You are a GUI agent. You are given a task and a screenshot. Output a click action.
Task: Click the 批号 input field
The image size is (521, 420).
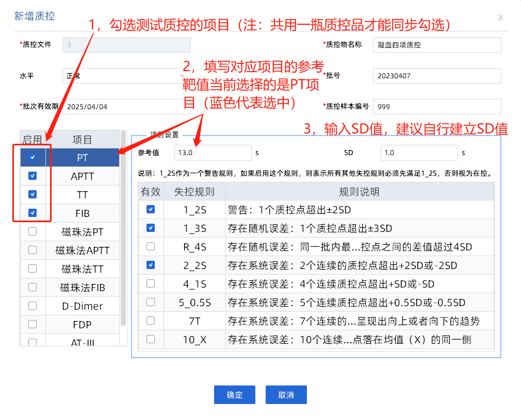click(436, 76)
